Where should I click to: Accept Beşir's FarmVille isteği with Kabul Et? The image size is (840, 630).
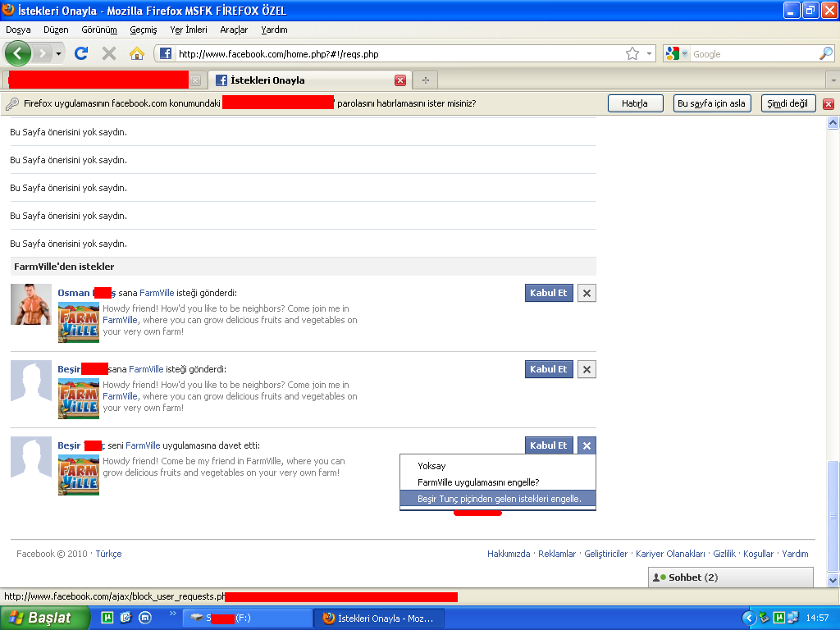coord(549,369)
